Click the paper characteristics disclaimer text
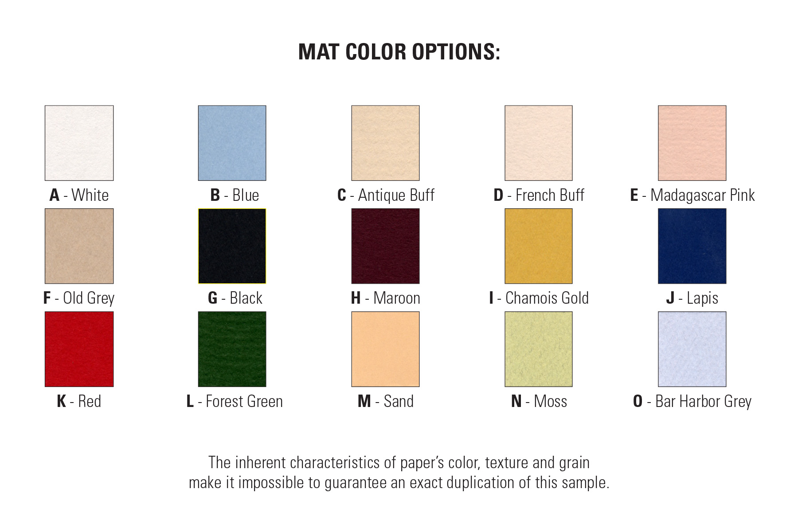 (x=399, y=472)
